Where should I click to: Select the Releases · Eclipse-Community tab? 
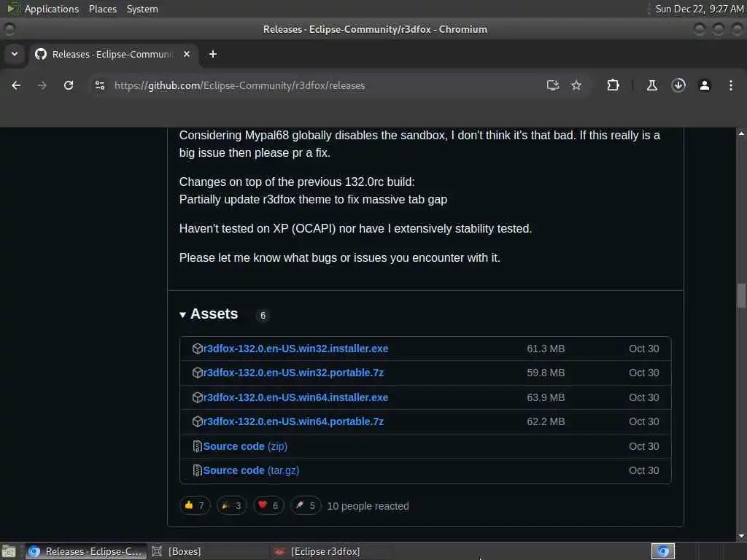(x=114, y=54)
